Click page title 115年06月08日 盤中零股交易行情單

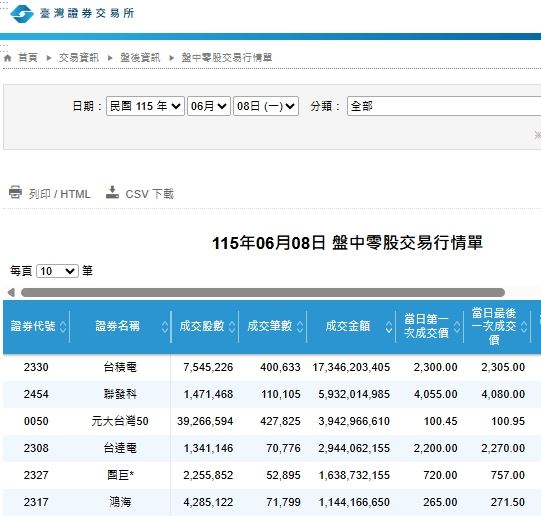pos(347,243)
